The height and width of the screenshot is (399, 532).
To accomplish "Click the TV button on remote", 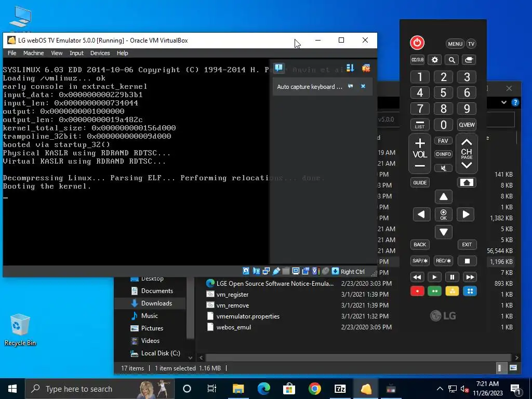I will pos(471,44).
